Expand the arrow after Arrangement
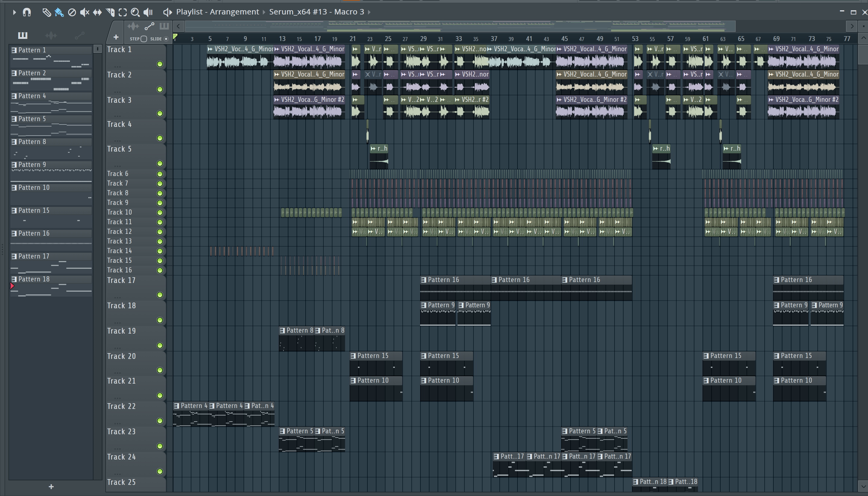Image resolution: width=868 pixels, height=496 pixels. (264, 12)
